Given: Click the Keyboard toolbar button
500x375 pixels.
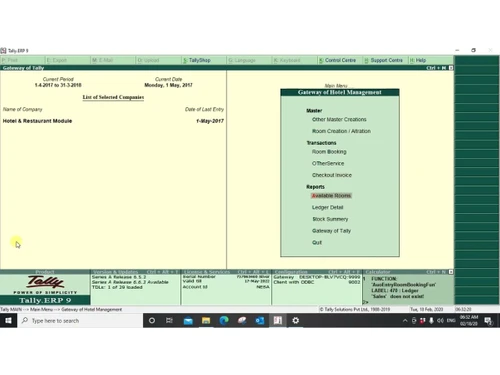Looking at the screenshot, I should [294, 60].
